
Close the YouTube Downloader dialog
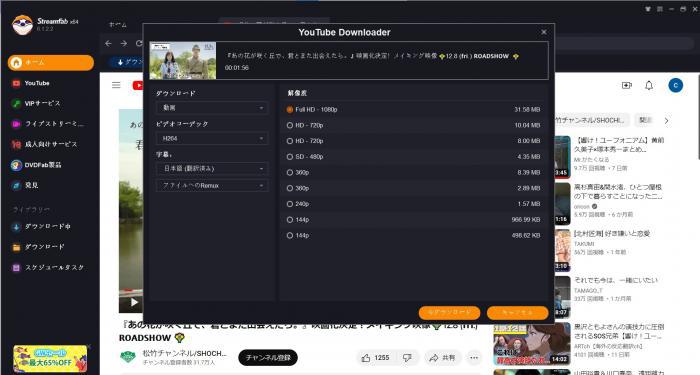coord(544,32)
